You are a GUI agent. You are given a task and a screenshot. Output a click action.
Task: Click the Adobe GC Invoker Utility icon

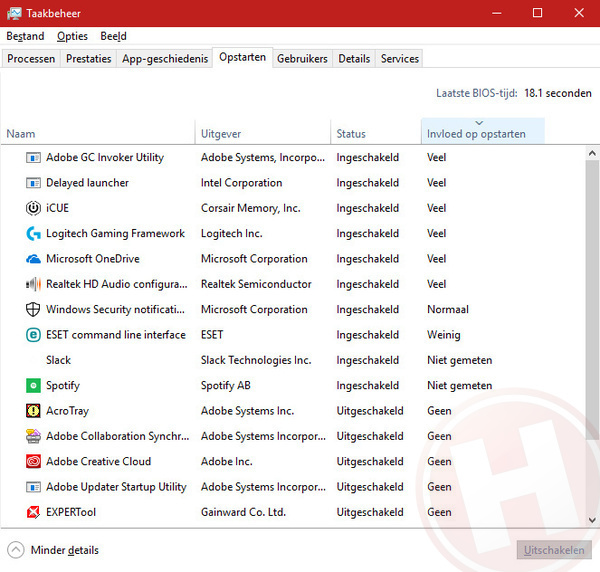33,158
